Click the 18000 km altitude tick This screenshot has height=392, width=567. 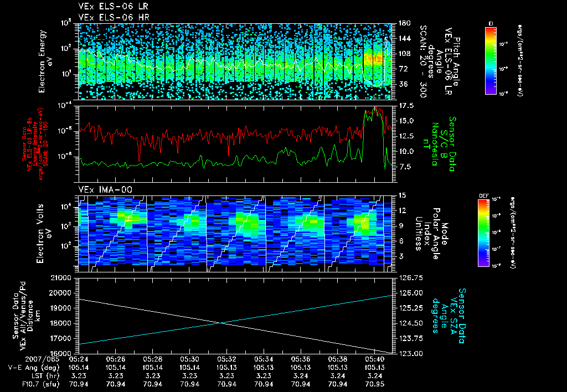pyautogui.click(x=60, y=323)
